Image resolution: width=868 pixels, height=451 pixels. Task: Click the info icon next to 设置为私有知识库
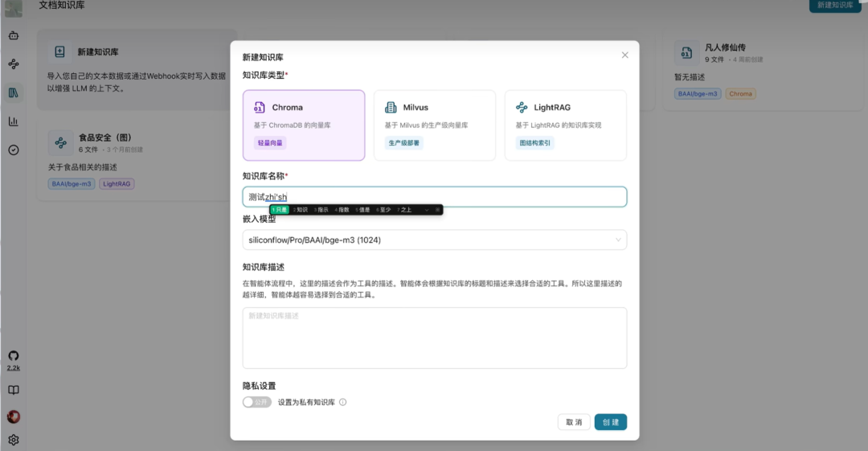pyautogui.click(x=343, y=402)
